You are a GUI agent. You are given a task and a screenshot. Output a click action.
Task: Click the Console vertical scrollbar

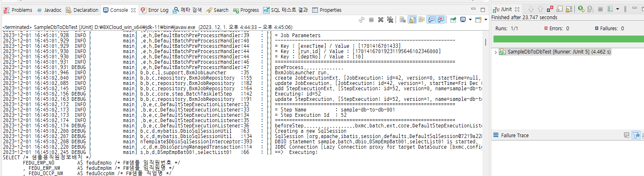point(486,42)
